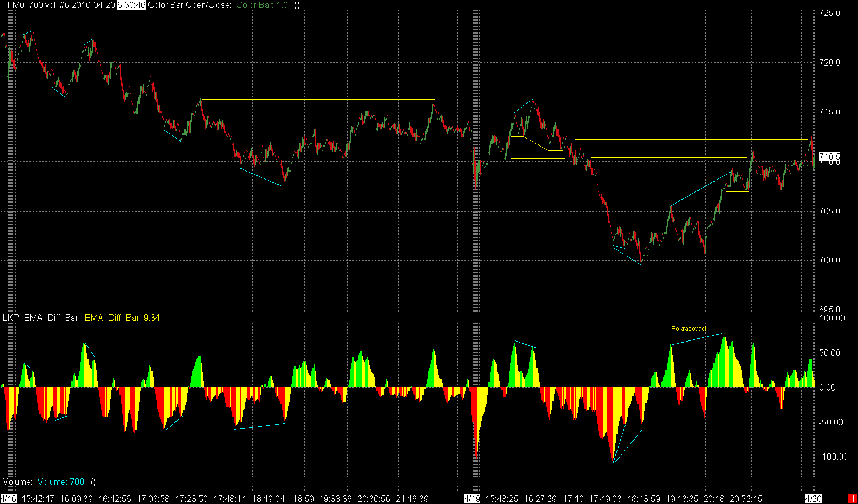Select the 4/19 date marker
This screenshot has height=504, width=858.
472,499
